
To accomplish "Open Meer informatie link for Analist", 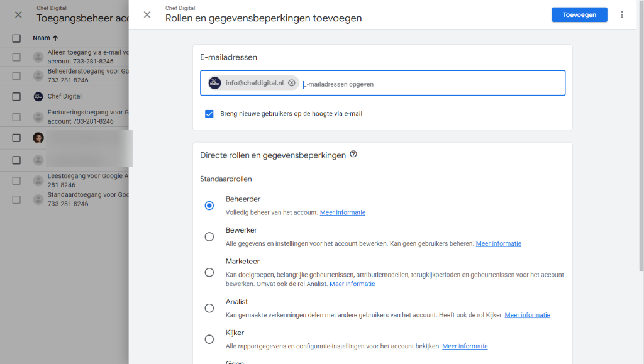I will [528, 315].
